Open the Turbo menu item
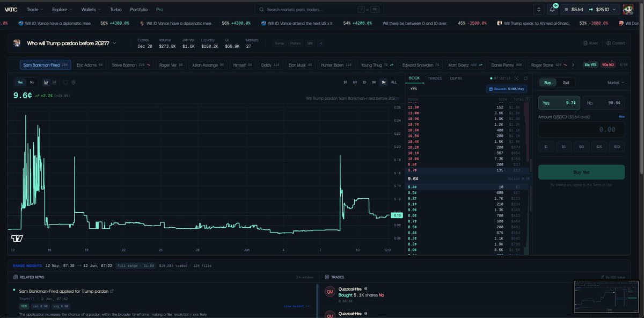644x318 pixels. (115, 10)
